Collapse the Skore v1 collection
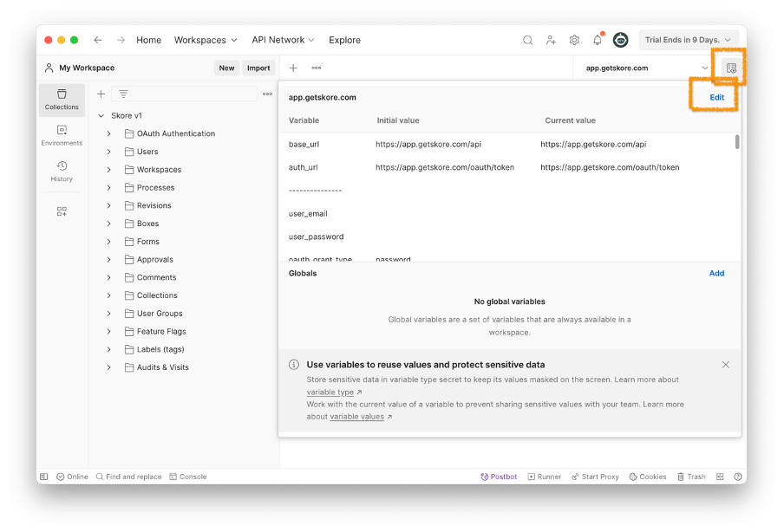784x532 pixels. click(x=101, y=115)
